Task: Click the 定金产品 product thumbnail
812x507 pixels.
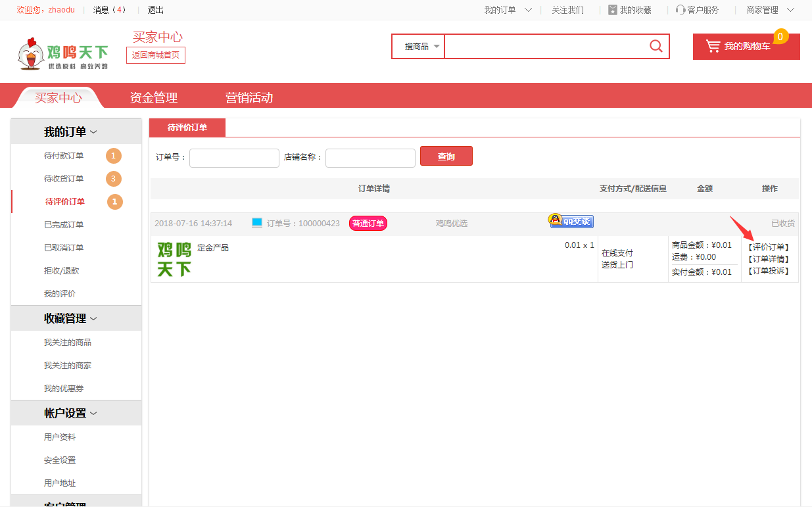Action: [x=174, y=259]
